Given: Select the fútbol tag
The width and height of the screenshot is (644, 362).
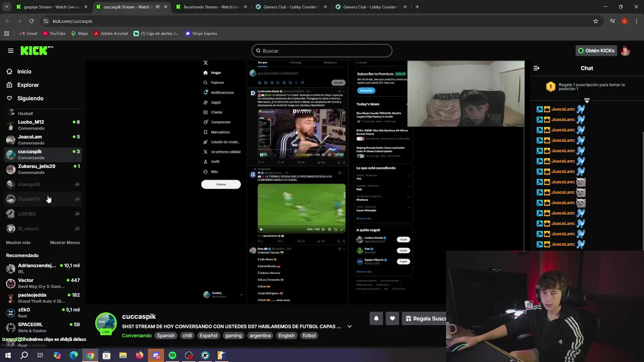Looking at the screenshot, I should point(309,335).
